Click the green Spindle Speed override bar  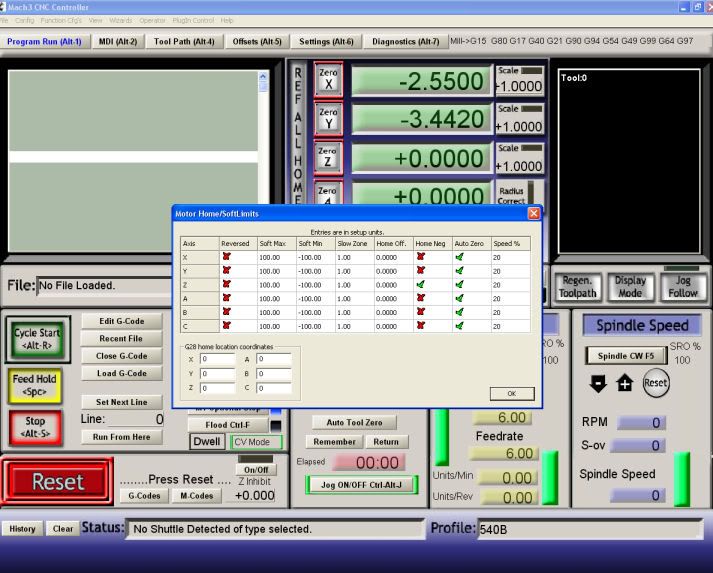tap(682, 477)
